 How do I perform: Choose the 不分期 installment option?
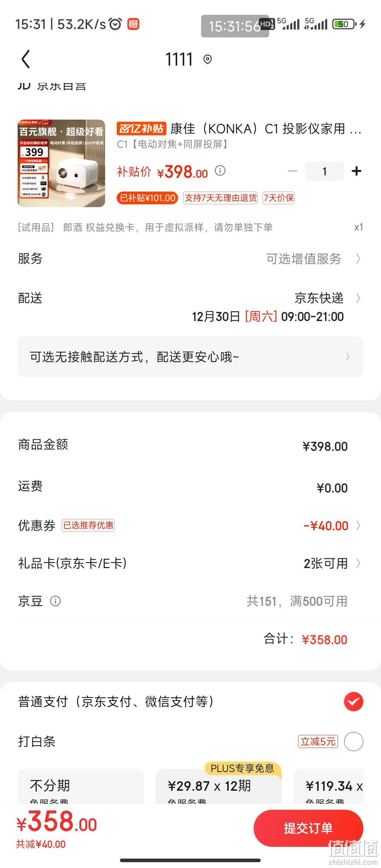click(x=81, y=787)
